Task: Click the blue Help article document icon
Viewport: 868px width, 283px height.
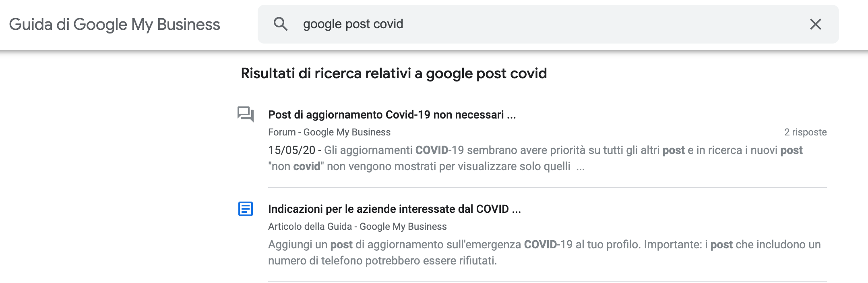Action: pos(245,209)
